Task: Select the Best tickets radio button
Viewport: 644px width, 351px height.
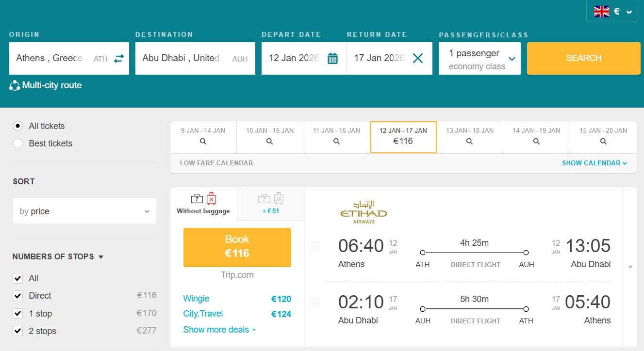Action: (17, 144)
